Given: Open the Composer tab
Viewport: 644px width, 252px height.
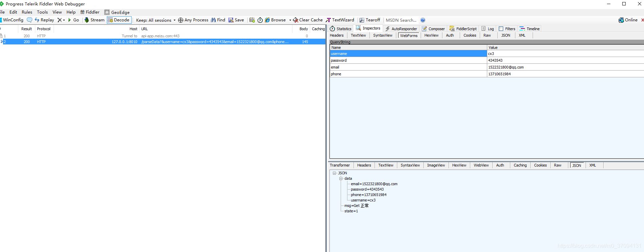Looking at the screenshot, I should (x=433, y=29).
